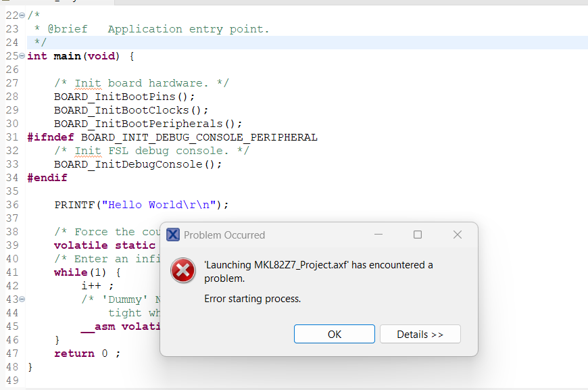Click the fold marker next to line 43
This screenshot has width=588, height=390.
tap(22, 299)
